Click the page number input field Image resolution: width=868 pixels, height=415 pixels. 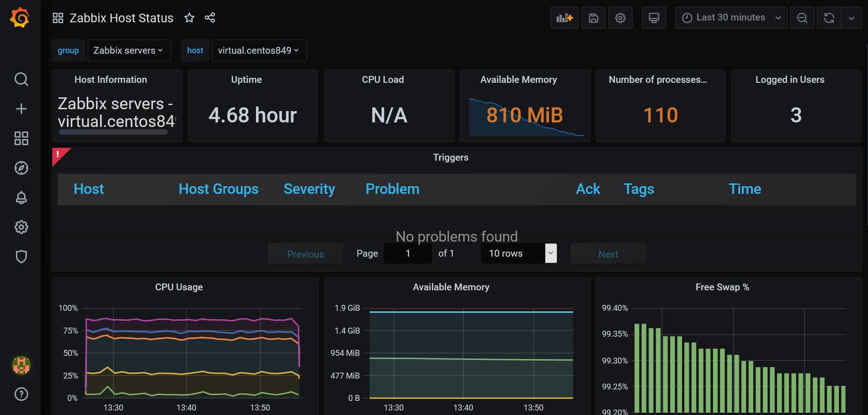tap(407, 253)
